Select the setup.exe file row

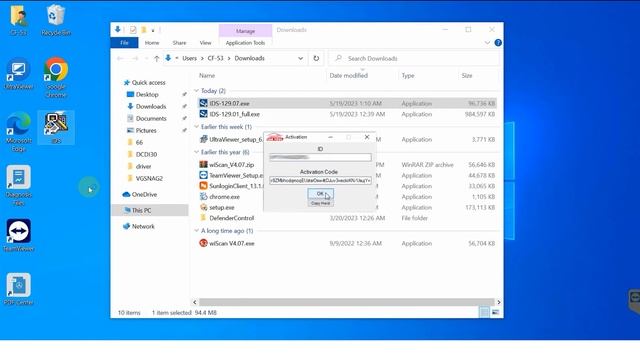coord(347,207)
